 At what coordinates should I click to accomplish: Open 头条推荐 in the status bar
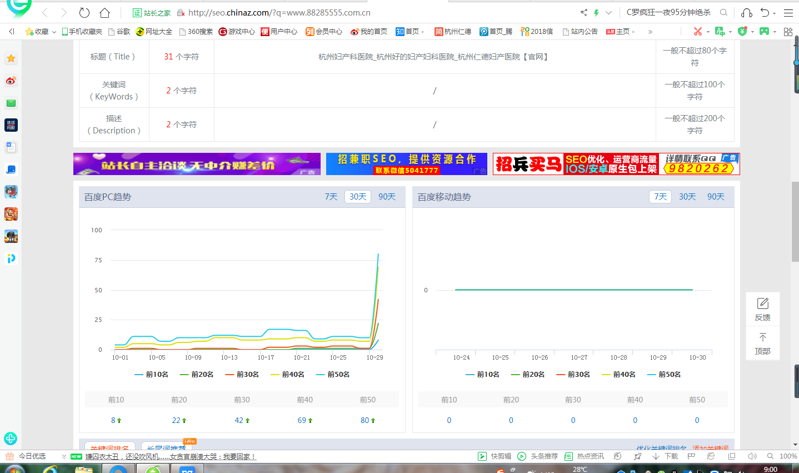[538, 456]
